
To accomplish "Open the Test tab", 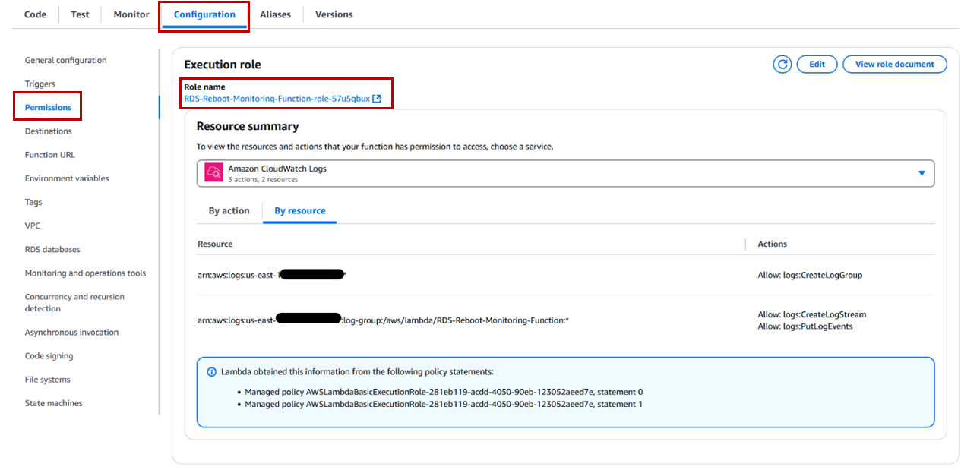I will click(x=80, y=14).
